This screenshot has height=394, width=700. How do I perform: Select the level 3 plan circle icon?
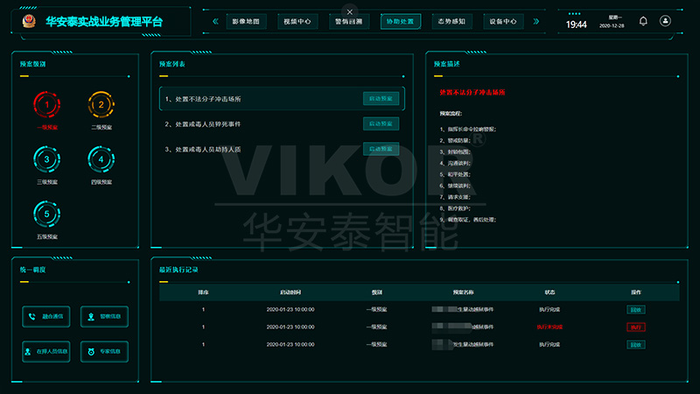coord(47,159)
